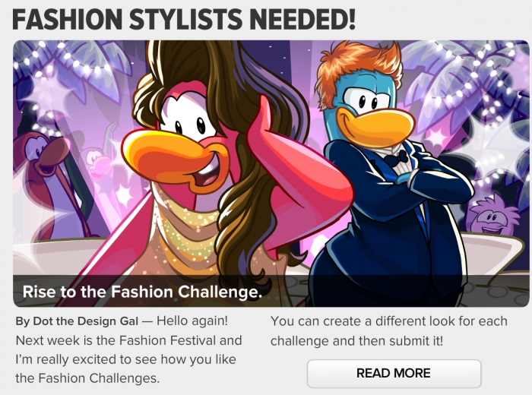
Task: Click the words the Fashion Challenges
Action: tap(87, 378)
